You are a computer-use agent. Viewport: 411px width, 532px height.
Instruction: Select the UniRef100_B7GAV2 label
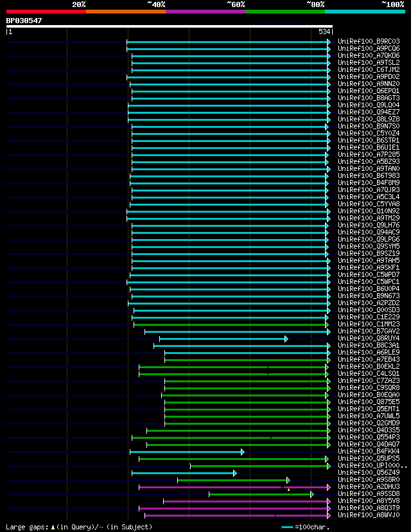(x=369, y=331)
